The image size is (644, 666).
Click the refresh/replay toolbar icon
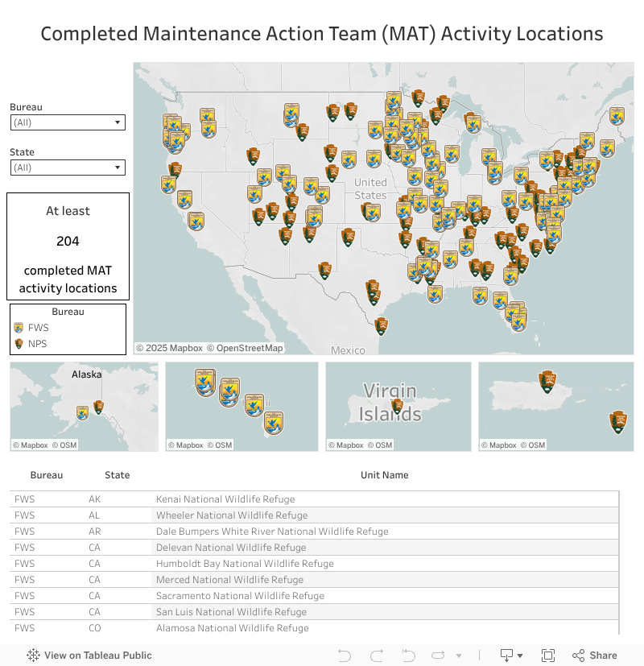point(438,656)
